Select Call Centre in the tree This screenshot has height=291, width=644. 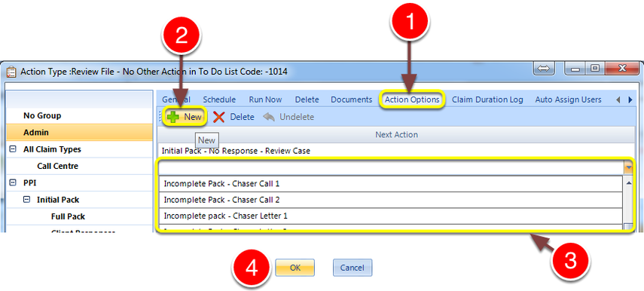[x=57, y=166]
